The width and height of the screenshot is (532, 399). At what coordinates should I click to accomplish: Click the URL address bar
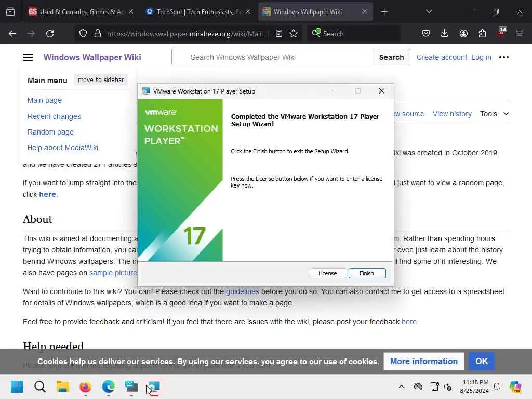(188, 34)
